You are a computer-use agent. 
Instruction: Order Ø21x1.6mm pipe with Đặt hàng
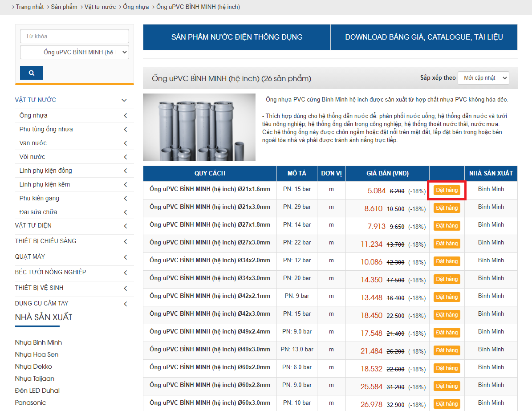pos(447,190)
